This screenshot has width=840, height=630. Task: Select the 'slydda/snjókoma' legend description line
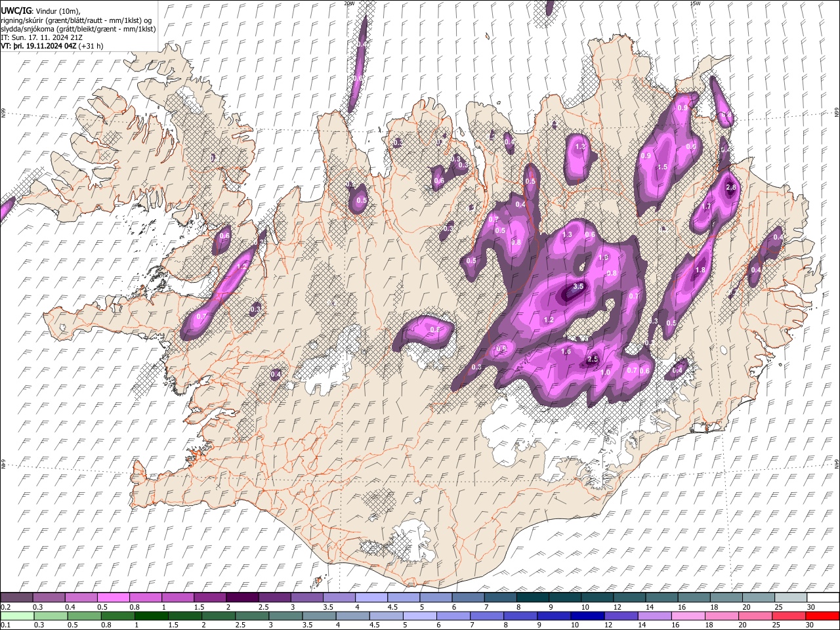pyautogui.click(x=78, y=29)
